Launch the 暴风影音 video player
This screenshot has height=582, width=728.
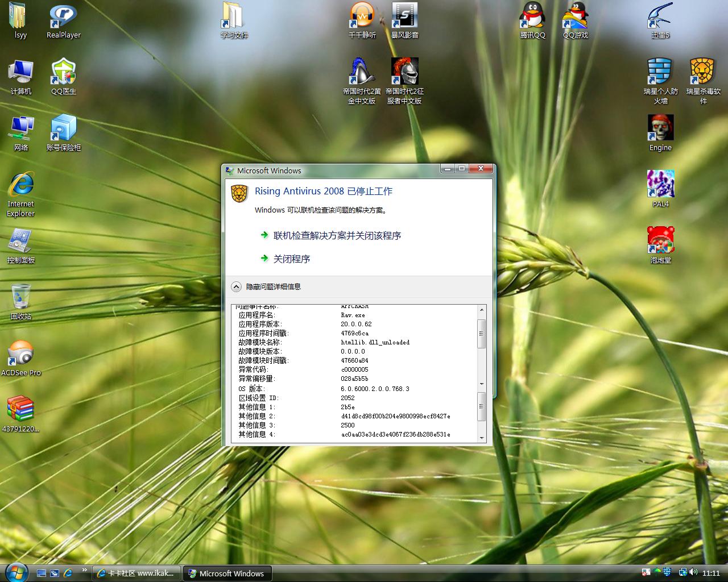pyautogui.click(x=404, y=21)
